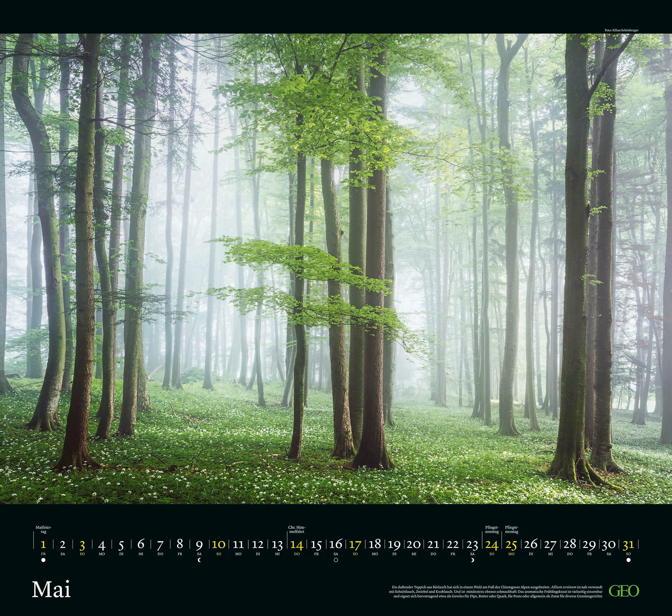Click the Pfingstsonntag label above date 24
The width and height of the screenshot is (672, 616).
click(492, 529)
